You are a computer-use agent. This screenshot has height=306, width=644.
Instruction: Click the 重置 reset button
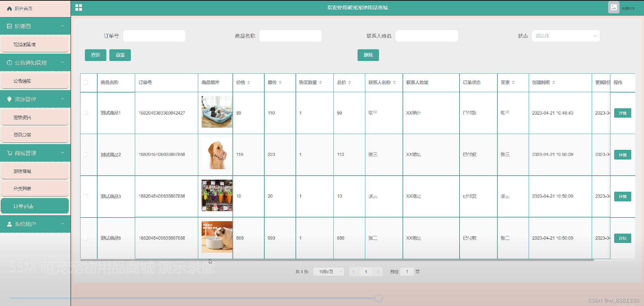120,55
